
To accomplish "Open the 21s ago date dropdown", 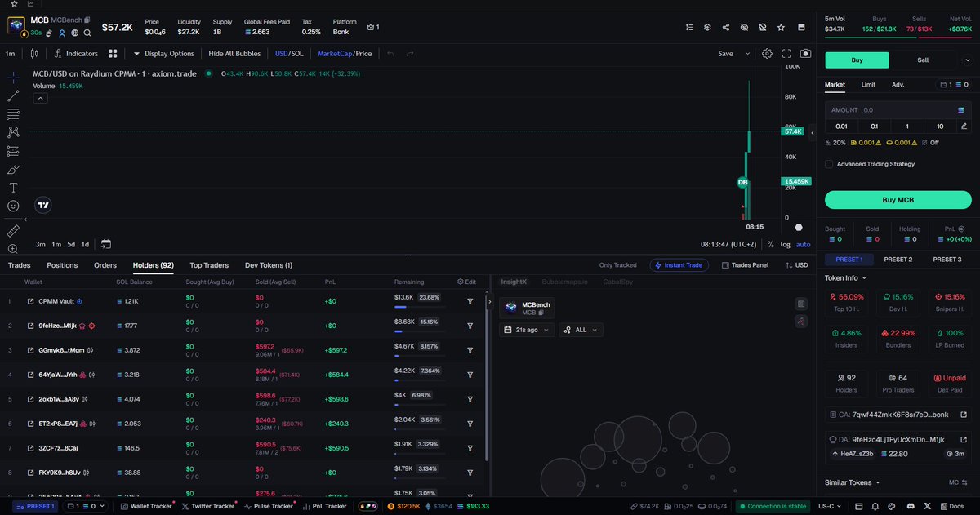I will tap(527, 330).
